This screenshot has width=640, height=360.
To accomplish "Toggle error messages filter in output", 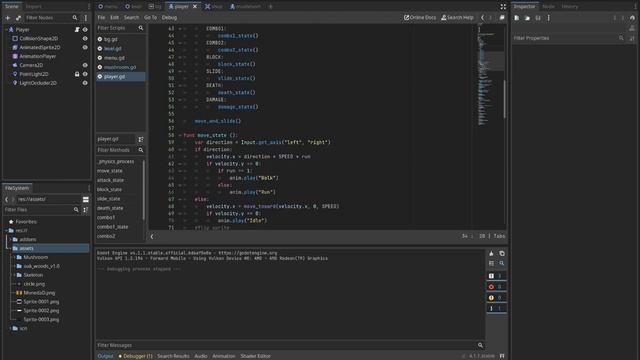I will click(x=496, y=287).
